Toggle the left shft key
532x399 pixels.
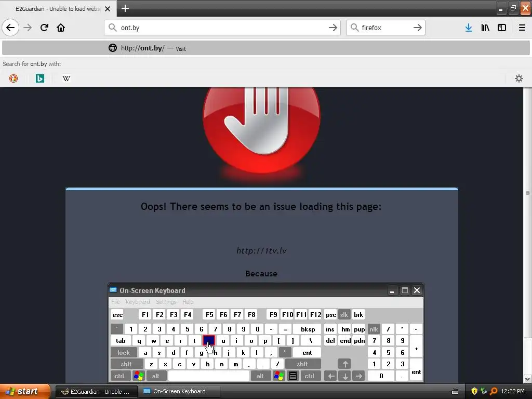pos(126,364)
